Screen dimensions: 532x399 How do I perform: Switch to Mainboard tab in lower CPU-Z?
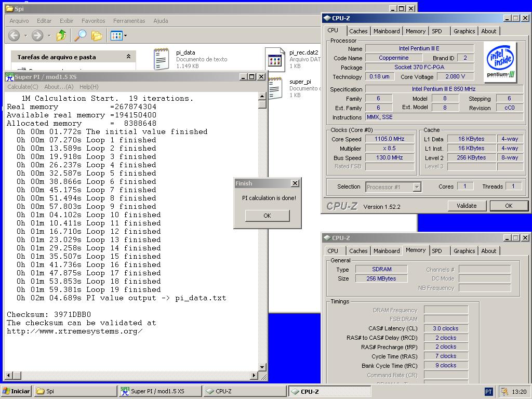[387, 251]
